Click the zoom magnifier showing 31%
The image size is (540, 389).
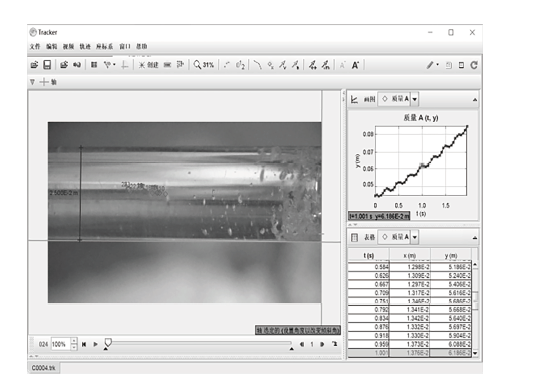tap(204, 65)
